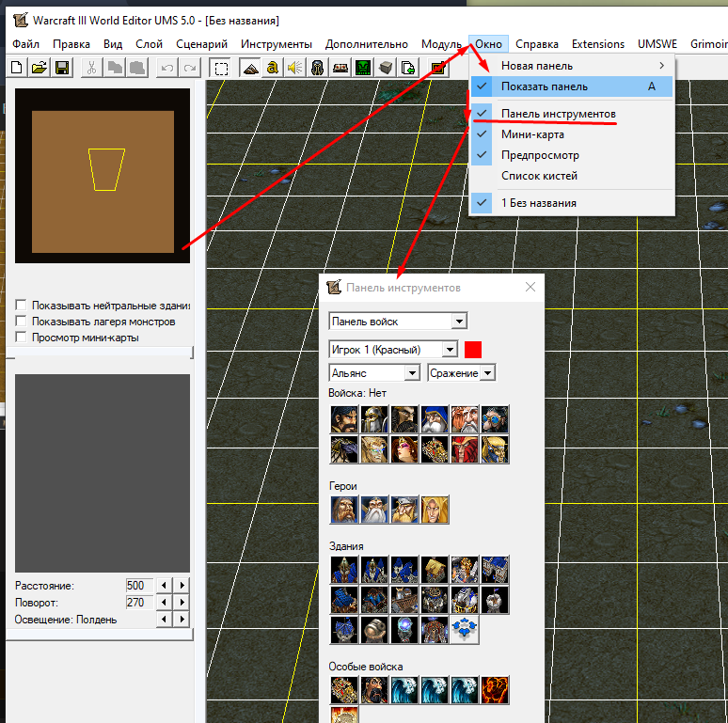Decrease 'Расстояние' with left arrow
This screenshot has height=723, width=728.
164,586
